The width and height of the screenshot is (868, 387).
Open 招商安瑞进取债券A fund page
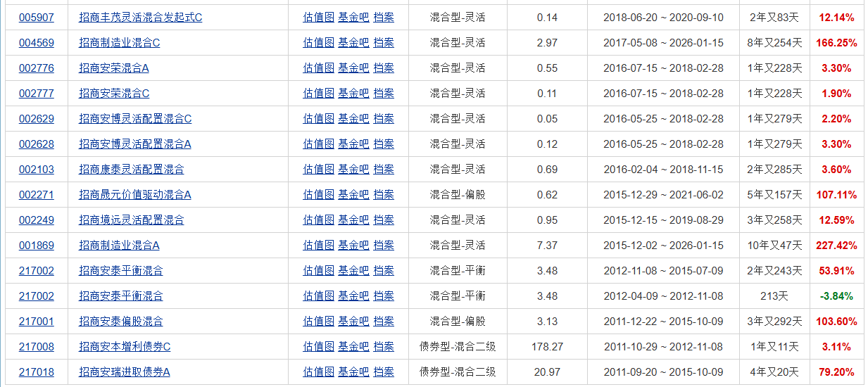[x=125, y=372]
